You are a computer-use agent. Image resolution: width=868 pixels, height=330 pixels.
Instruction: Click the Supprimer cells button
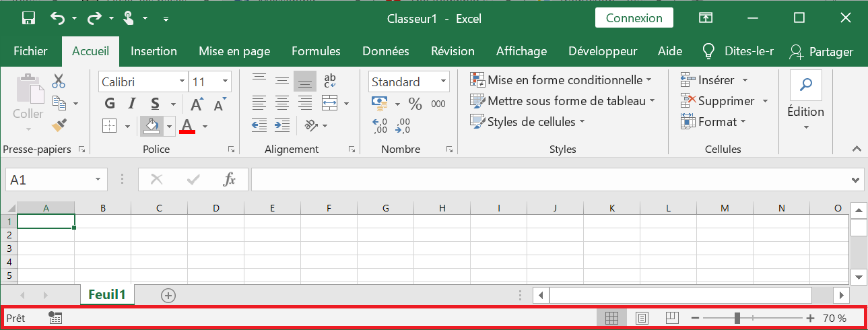725,101
